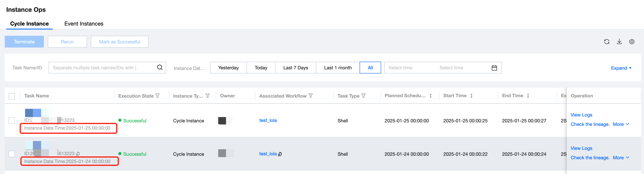
Task: Check the row for 2025-01-25 instance
Action: [12, 121]
